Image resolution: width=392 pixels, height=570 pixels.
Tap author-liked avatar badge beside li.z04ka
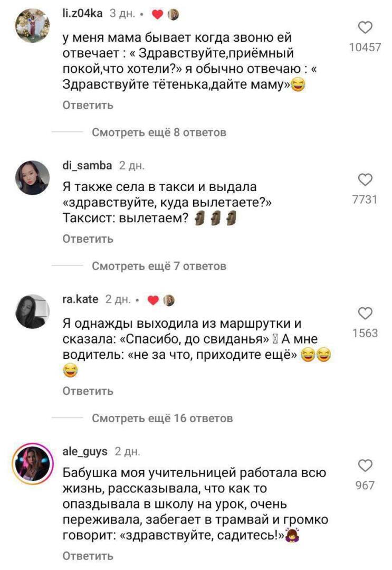tap(173, 14)
